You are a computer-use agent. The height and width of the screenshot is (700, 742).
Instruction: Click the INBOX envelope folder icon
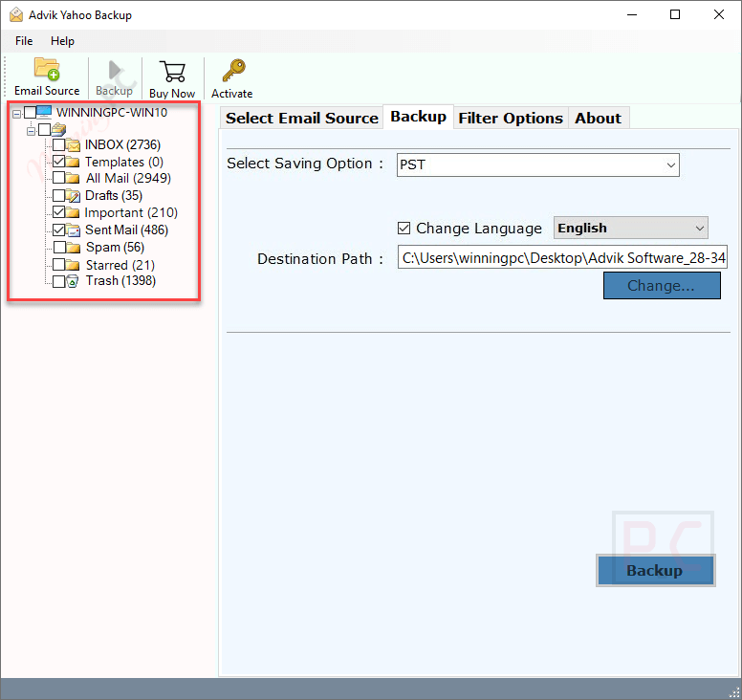pos(73,144)
